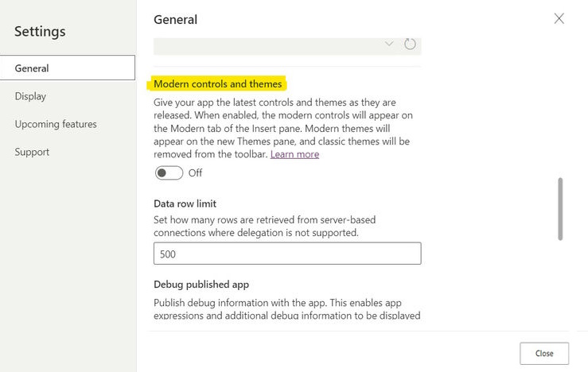Click the Debug published app heading
This screenshot has width=588, height=372.
201,284
